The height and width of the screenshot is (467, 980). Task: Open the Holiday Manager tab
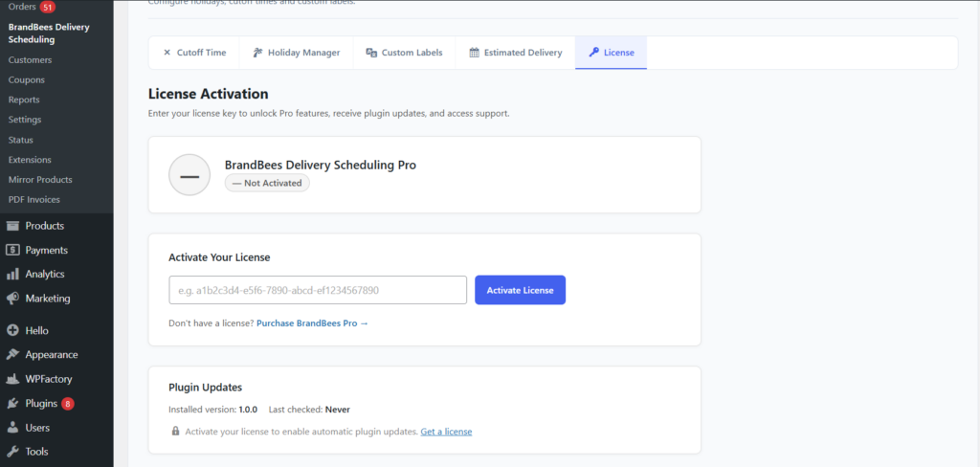[x=297, y=53]
